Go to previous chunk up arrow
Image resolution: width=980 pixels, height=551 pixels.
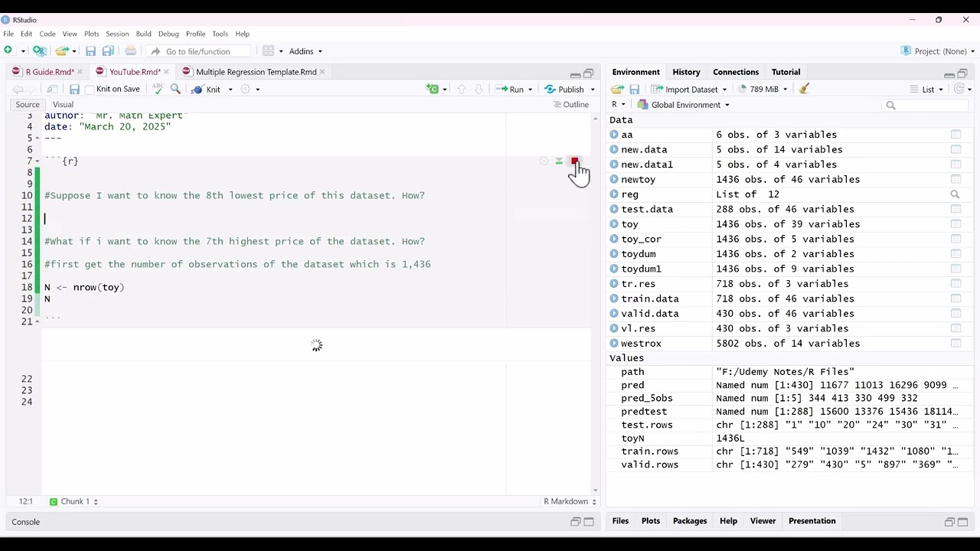point(461,89)
